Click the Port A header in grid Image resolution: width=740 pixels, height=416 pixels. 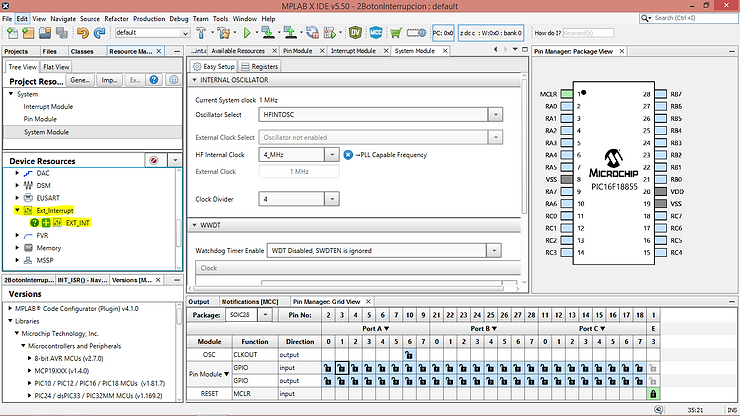375,328
